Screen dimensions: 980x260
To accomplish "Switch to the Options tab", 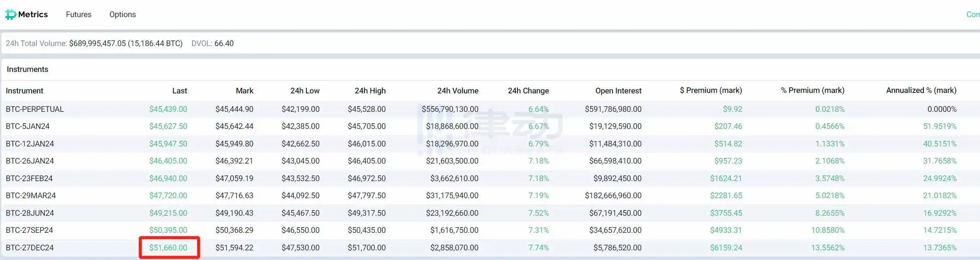I will tap(122, 14).
